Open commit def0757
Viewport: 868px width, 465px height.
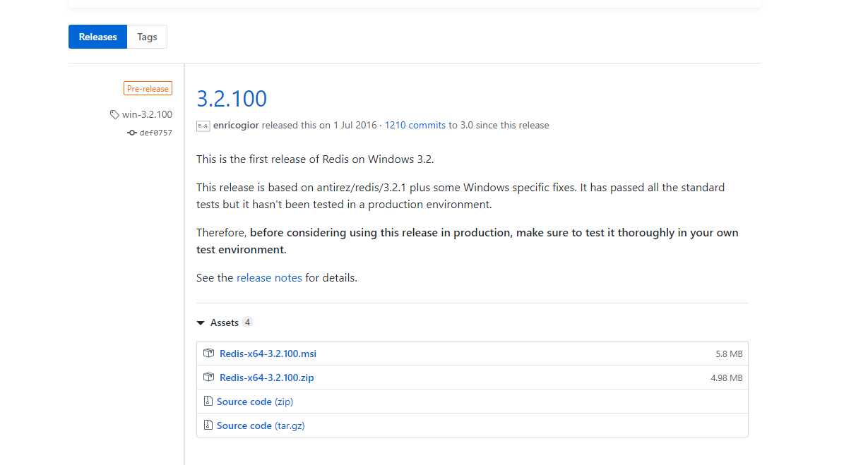click(156, 133)
